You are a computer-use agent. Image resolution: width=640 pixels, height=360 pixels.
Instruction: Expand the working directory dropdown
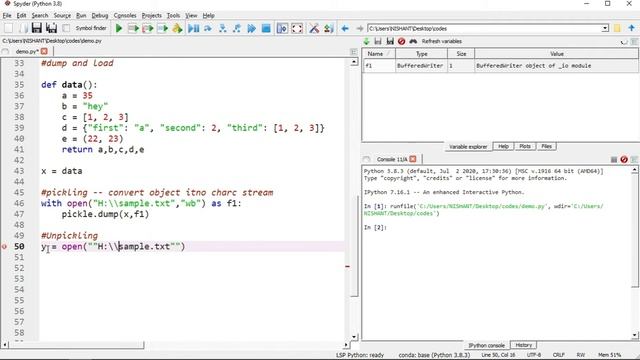(605, 28)
